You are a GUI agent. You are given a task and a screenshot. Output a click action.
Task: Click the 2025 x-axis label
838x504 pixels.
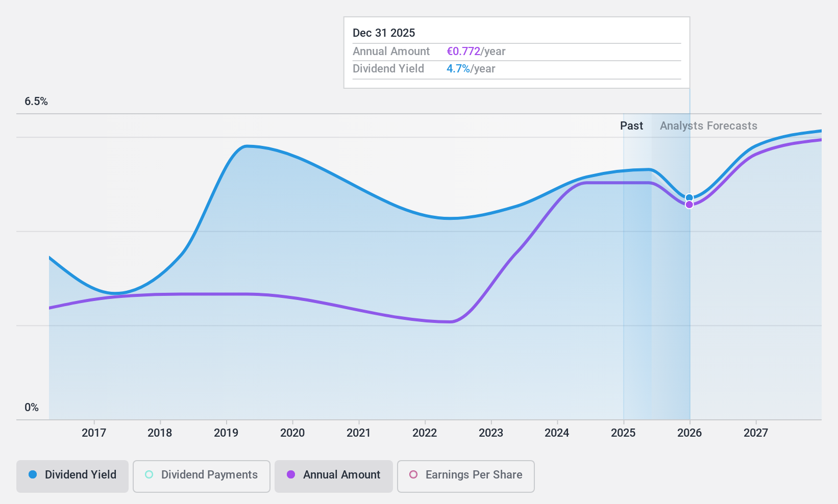pos(623,433)
